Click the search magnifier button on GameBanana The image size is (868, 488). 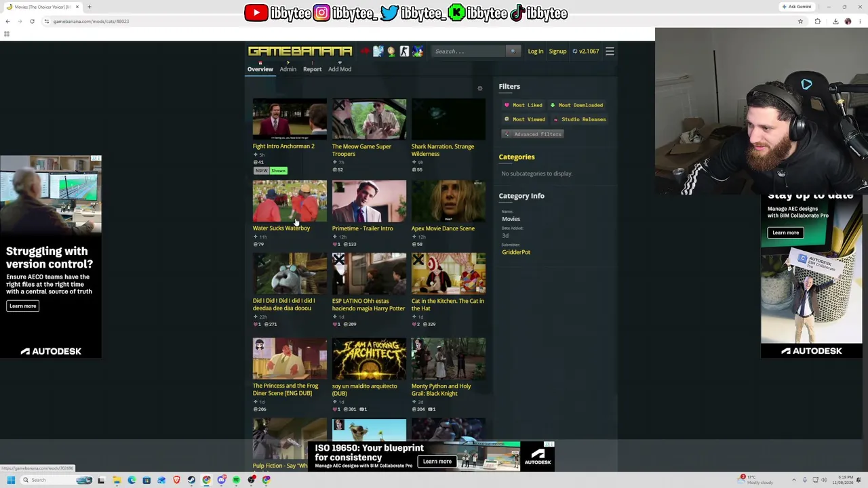click(x=513, y=51)
